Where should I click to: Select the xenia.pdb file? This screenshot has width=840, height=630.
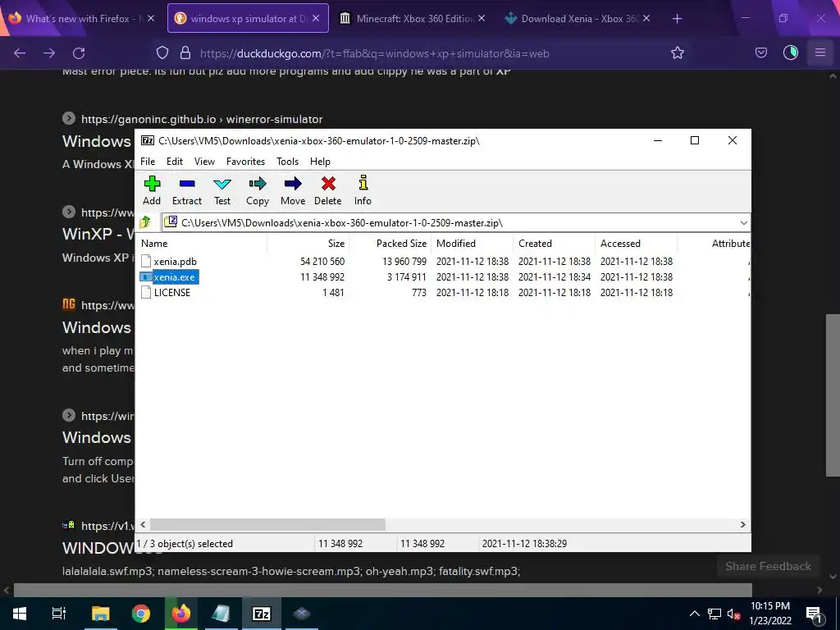pos(176,262)
